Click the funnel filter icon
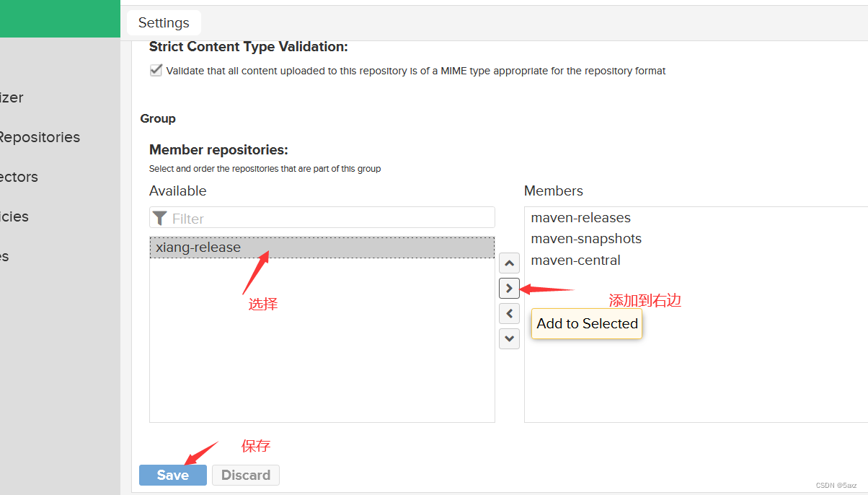This screenshot has height=495, width=868. coord(160,219)
